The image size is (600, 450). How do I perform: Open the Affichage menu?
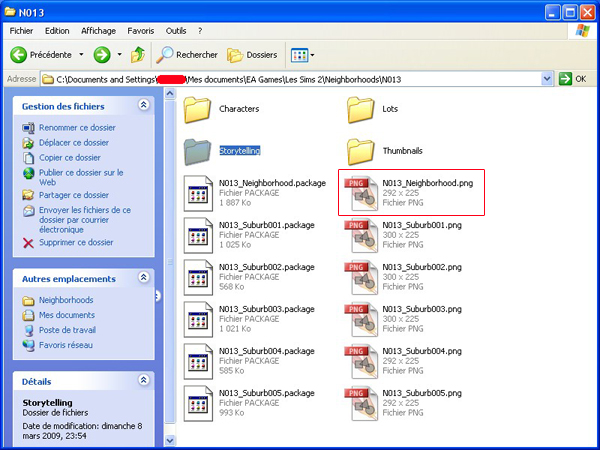pos(98,31)
